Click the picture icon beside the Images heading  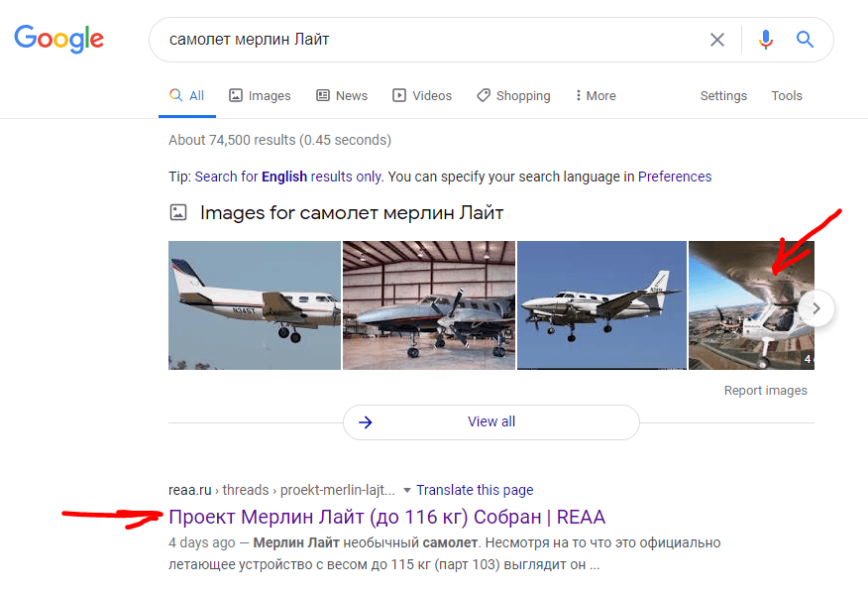click(x=179, y=211)
